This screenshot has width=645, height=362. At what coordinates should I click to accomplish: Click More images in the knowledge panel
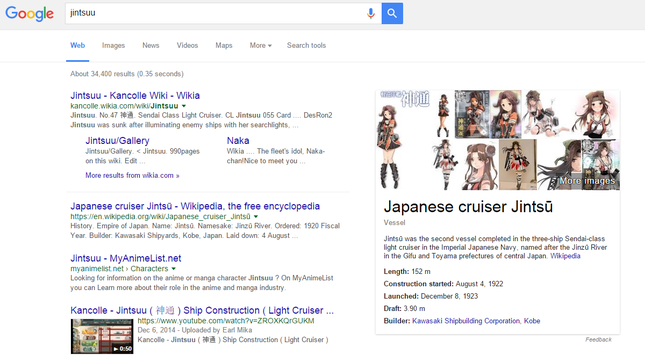pos(587,181)
